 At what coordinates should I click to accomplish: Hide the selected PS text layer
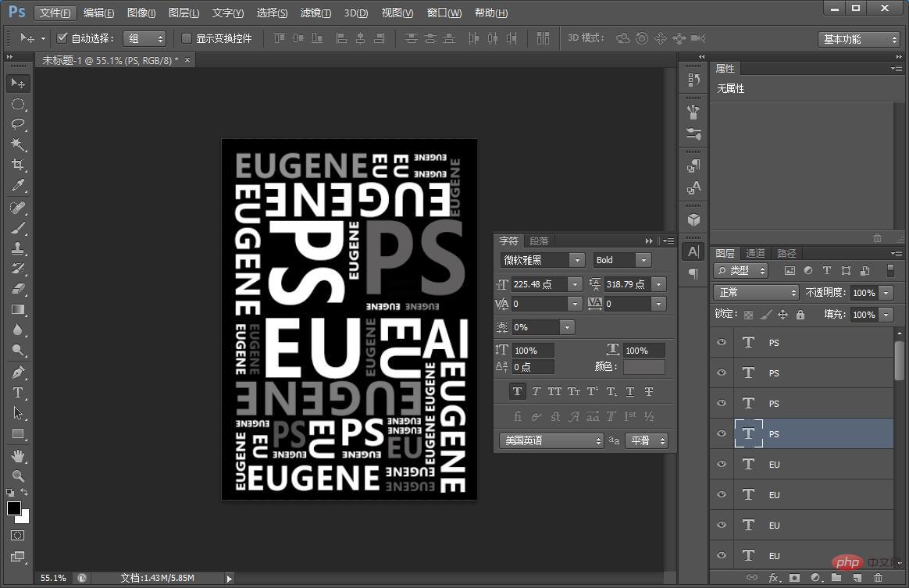coord(721,433)
